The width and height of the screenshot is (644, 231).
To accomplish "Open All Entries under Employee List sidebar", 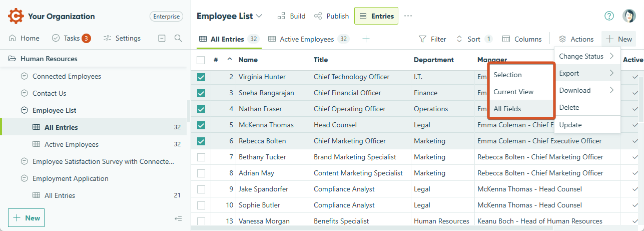I will (61, 127).
